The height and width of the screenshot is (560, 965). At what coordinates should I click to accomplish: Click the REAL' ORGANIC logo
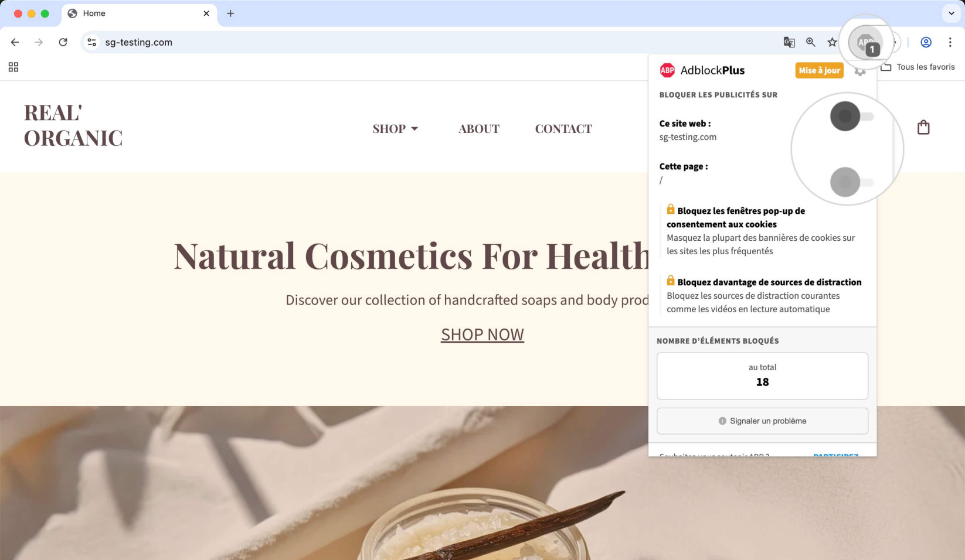tap(73, 125)
